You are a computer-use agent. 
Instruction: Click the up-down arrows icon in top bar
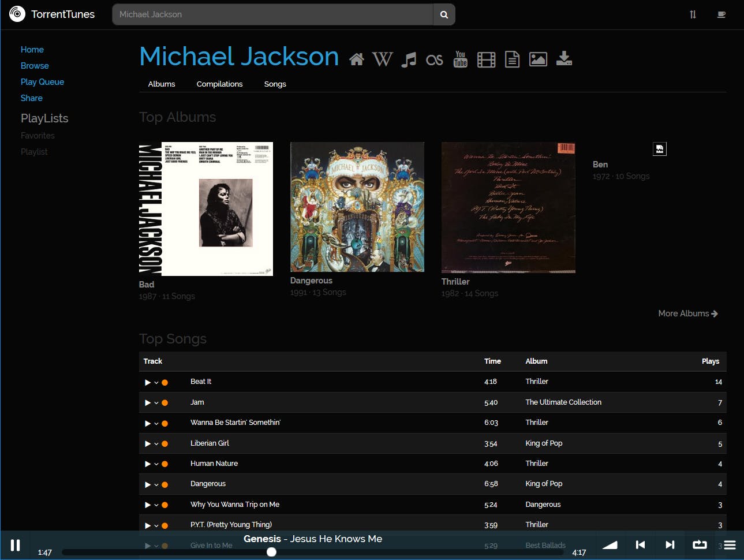coord(693,14)
